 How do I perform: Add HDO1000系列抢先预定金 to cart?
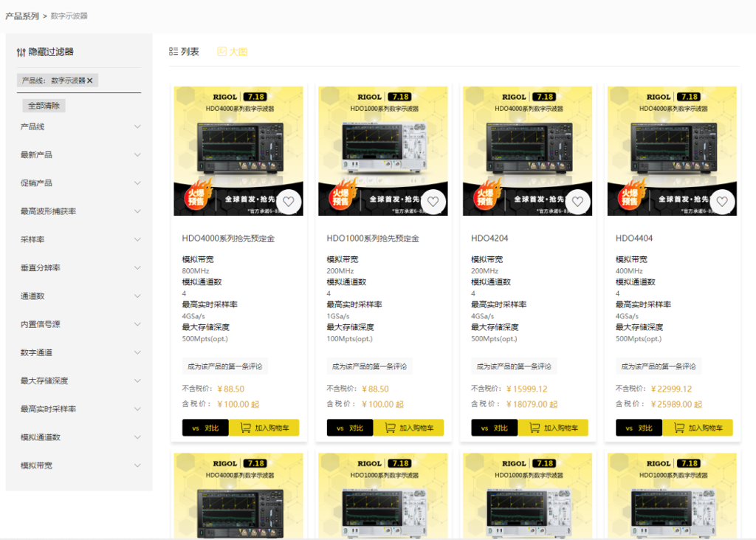pos(408,428)
